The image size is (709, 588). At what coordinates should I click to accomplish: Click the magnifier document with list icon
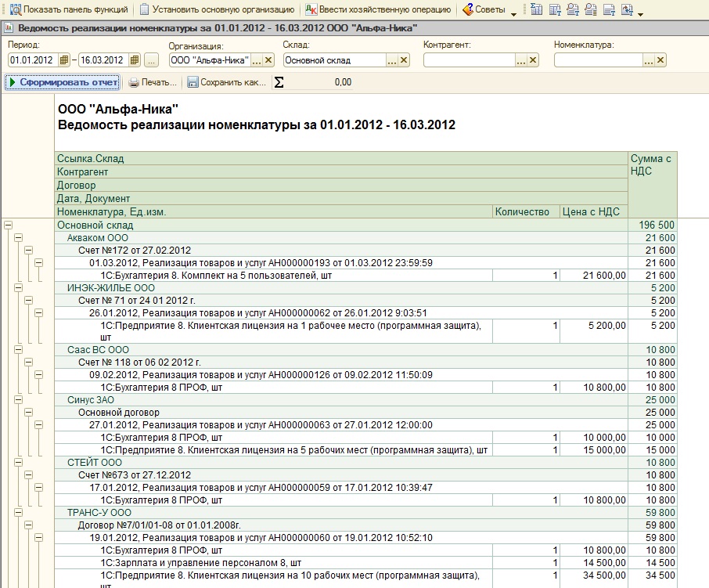coord(591,9)
